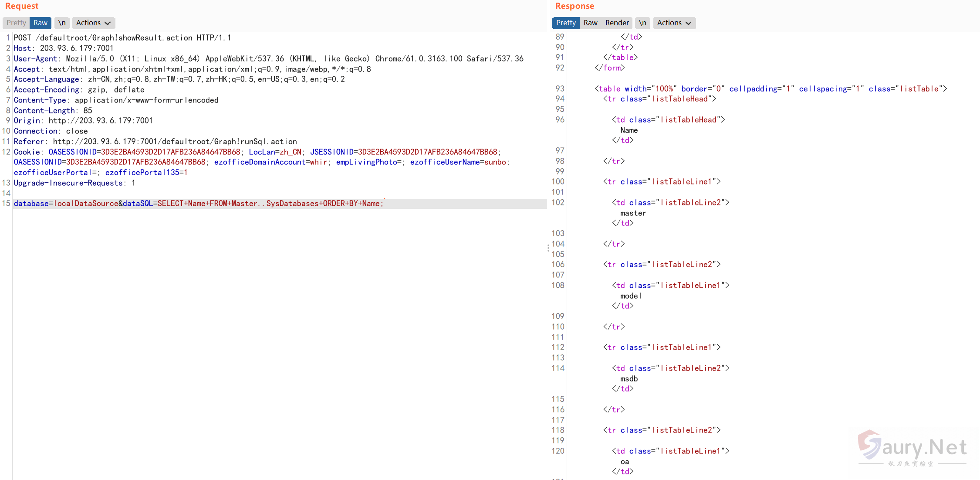This screenshot has width=980, height=480.
Task: Switch Response view to Raw tab
Action: point(590,23)
